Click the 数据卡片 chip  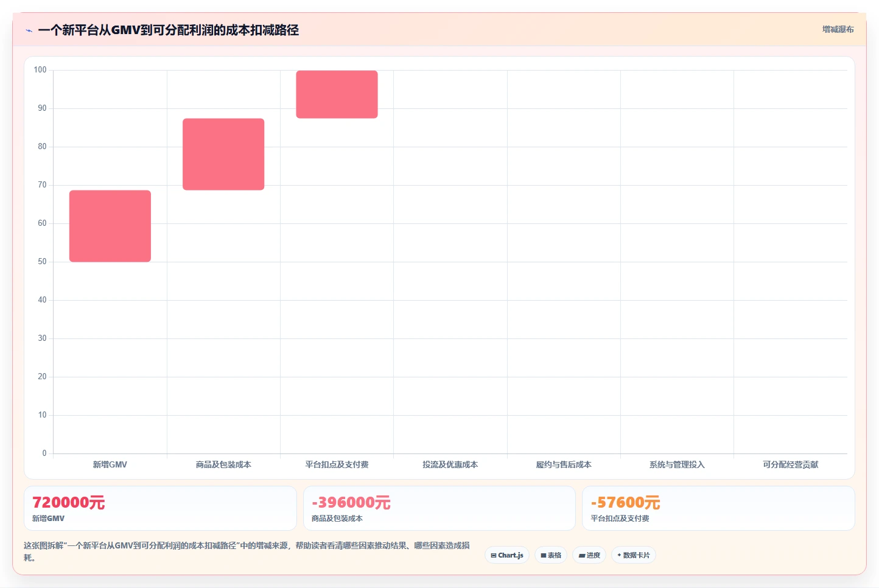click(634, 555)
